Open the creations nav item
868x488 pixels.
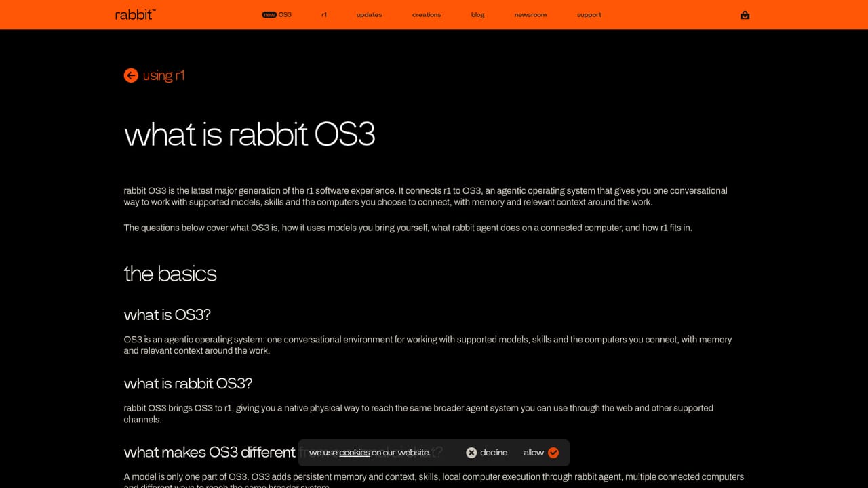pyautogui.click(x=427, y=14)
